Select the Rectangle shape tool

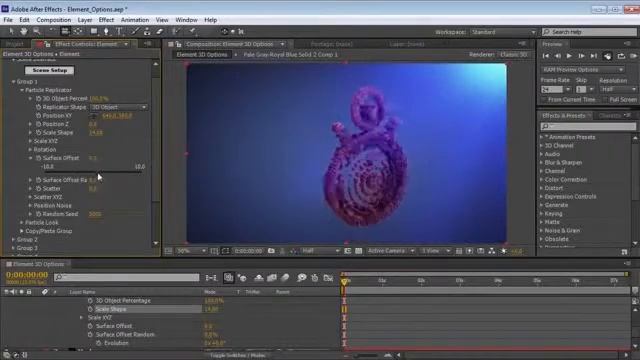[94, 31]
